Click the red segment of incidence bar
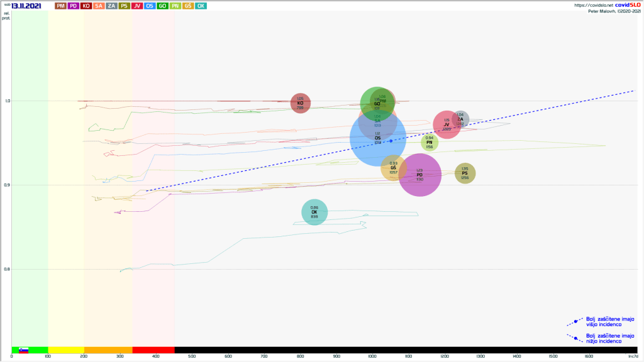The image size is (644, 362). click(x=153, y=350)
